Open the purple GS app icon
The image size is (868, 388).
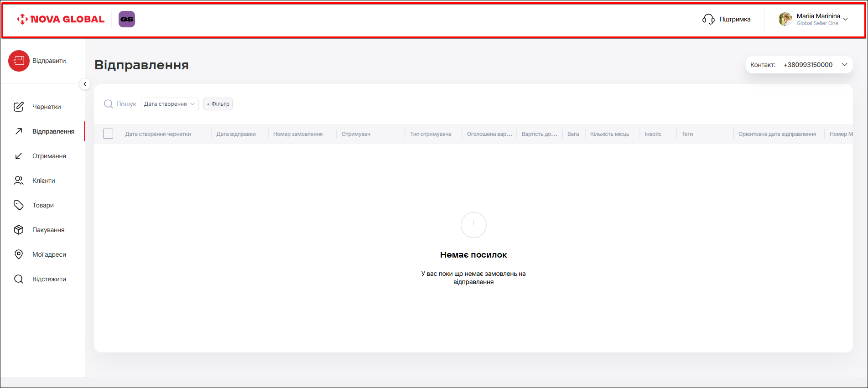point(127,19)
